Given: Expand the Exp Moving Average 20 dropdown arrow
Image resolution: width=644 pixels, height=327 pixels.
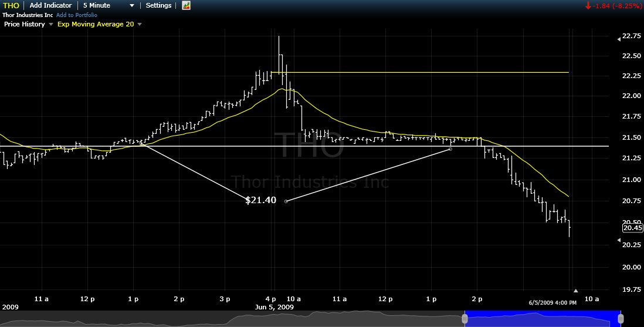Looking at the screenshot, I should click(x=140, y=24).
